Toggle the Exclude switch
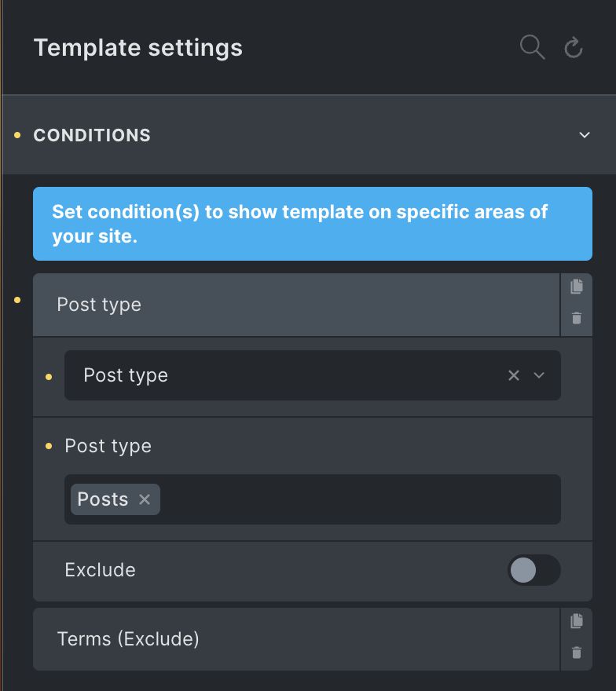 [534, 570]
